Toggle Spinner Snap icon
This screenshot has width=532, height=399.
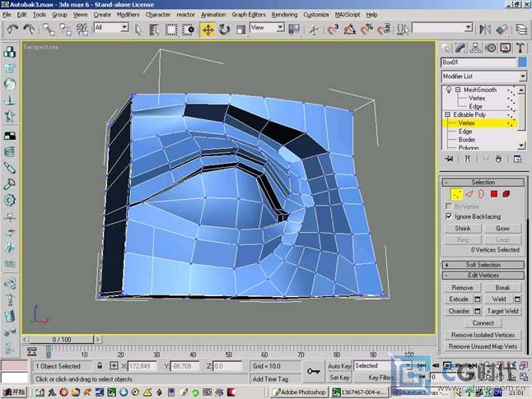click(384, 30)
